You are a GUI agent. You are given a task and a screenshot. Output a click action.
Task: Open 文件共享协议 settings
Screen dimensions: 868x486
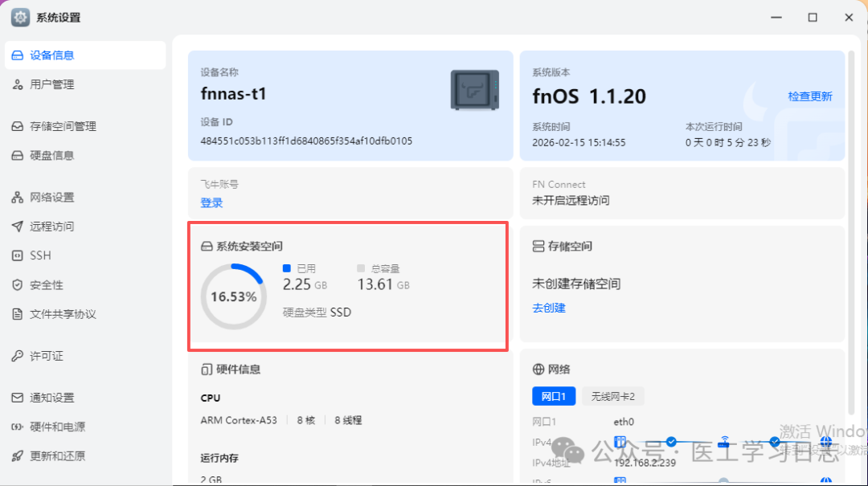(x=60, y=314)
